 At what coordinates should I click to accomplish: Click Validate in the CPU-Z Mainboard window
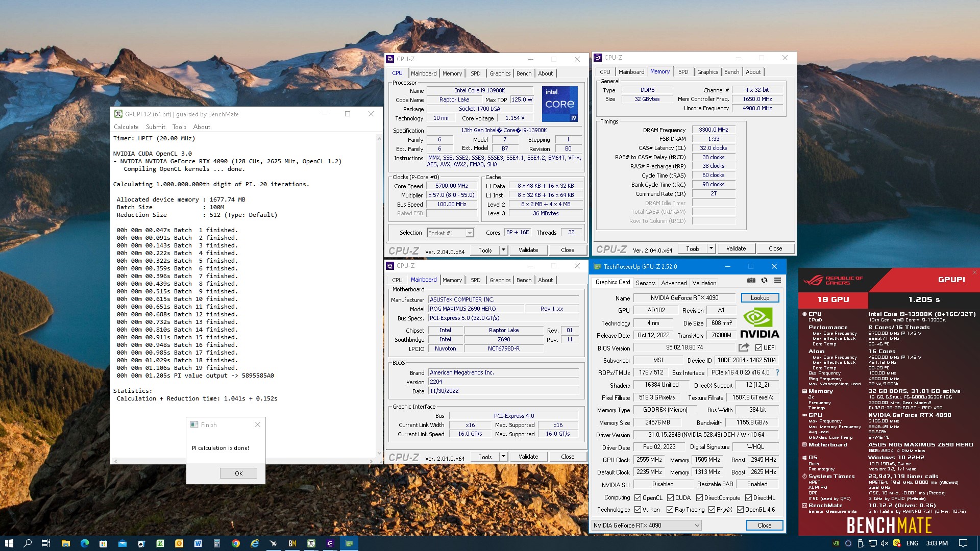click(528, 457)
